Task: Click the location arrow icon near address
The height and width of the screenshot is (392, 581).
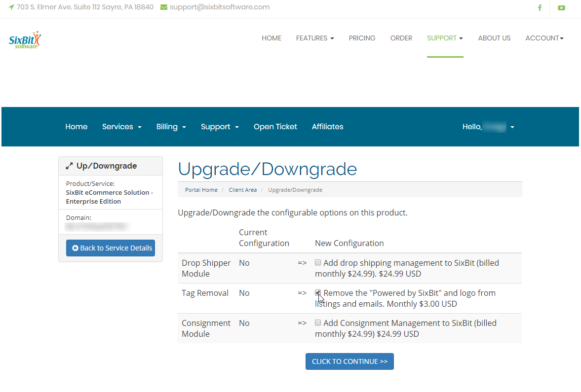Action: tap(11, 7)
